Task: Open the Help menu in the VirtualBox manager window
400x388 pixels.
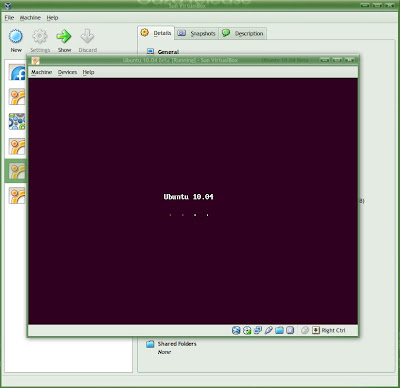Action: (52, 18)
